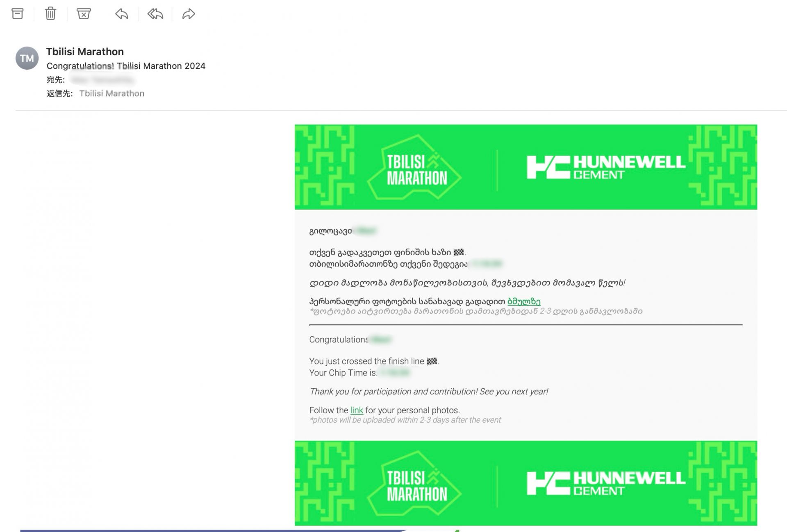Screen dimensions: 787x532
Task: Click Hunnewell Cement logo in bottom banner
Action: tap(606, 483)
